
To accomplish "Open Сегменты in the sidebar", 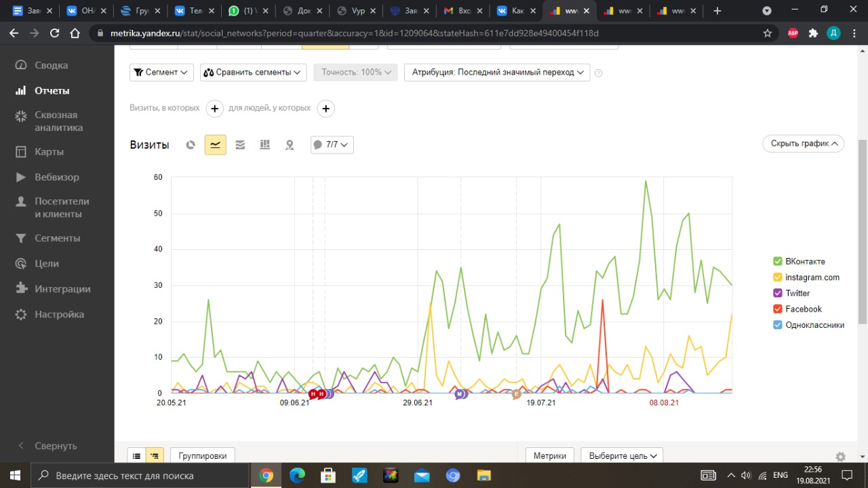I will [x=58, y=238].
